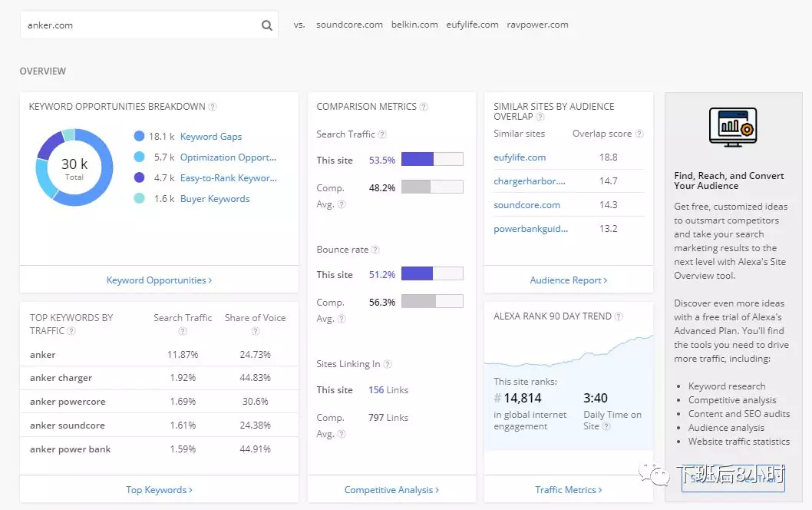Click the 44.91% share of voice value

(x=256, y=449)
